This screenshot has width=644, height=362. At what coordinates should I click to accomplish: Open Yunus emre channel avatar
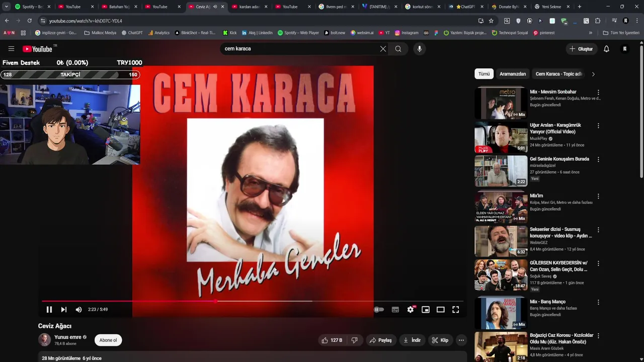click(45, 340)
